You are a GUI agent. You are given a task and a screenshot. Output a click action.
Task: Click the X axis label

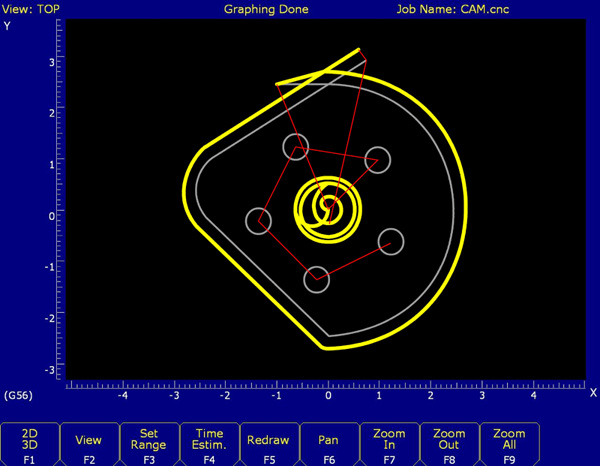[x=593, y=393]
